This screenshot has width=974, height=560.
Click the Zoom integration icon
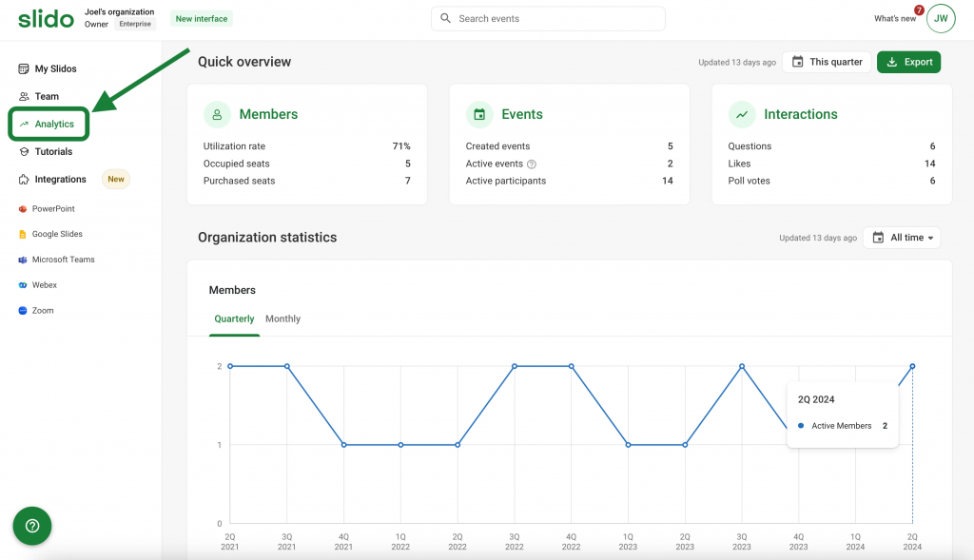pyautogui.click(x=23, y=310)
